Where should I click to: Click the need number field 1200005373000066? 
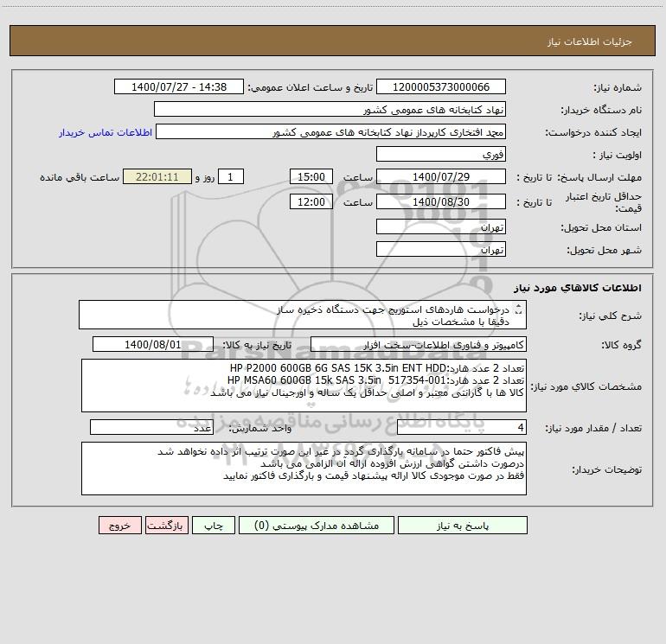click(x=441, y=86)
